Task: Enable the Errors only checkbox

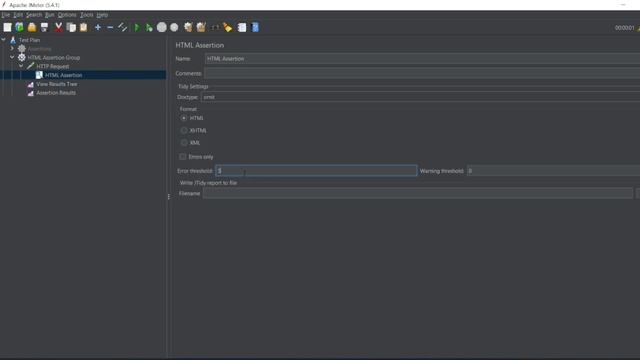Action: 182,157
